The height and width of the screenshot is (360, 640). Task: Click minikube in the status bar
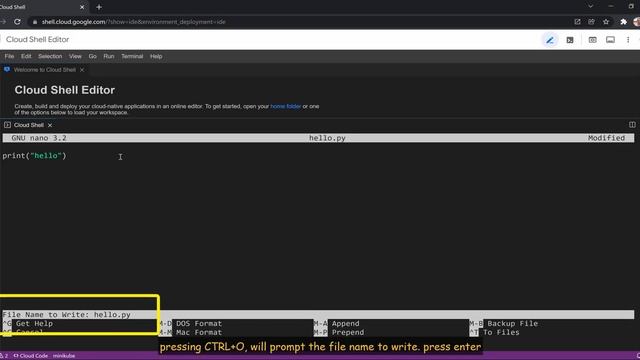pyautogui.click(x=64, y=356)
